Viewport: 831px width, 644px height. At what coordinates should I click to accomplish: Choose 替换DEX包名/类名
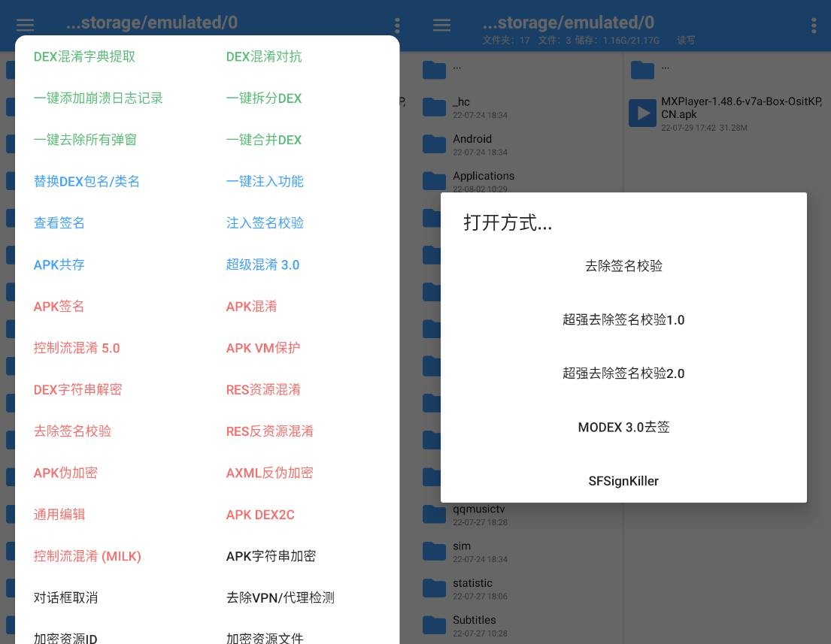coord(86,182)
